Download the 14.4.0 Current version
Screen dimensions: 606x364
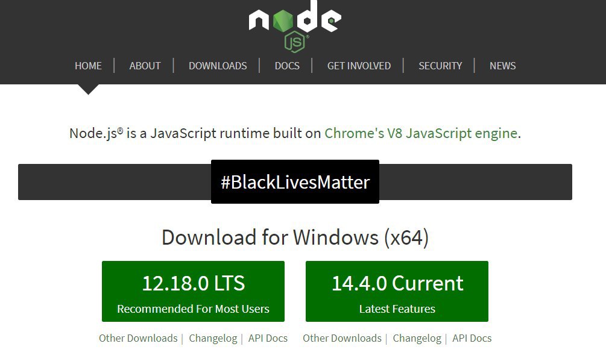pos(397,291)
